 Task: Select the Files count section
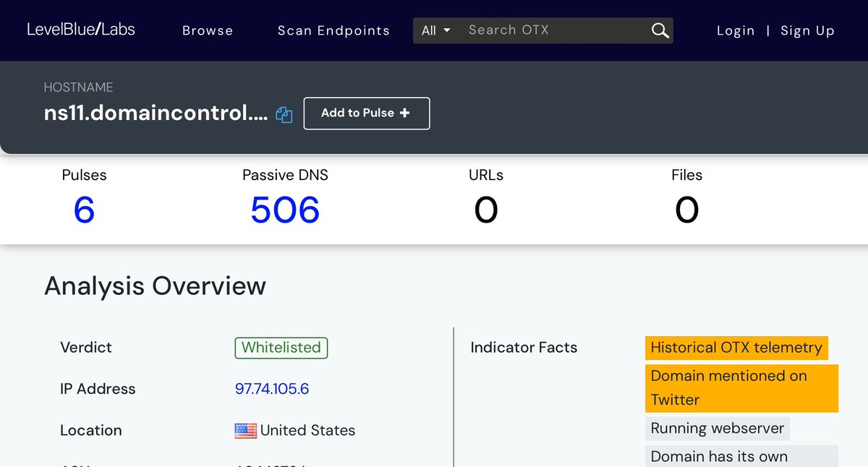pos(686,210)
